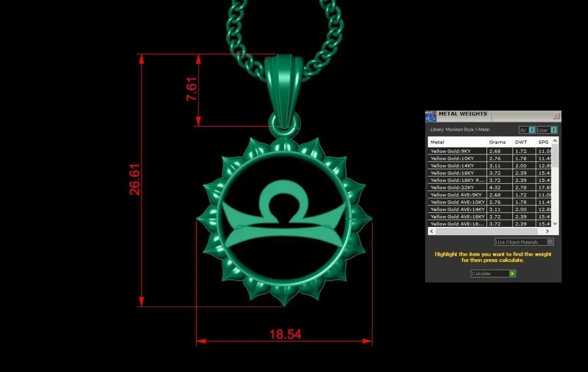The height and width of the screenshot is (372, 588).
Task: Select the Yellow Gold:22KY row
Action: coord(490,187)
